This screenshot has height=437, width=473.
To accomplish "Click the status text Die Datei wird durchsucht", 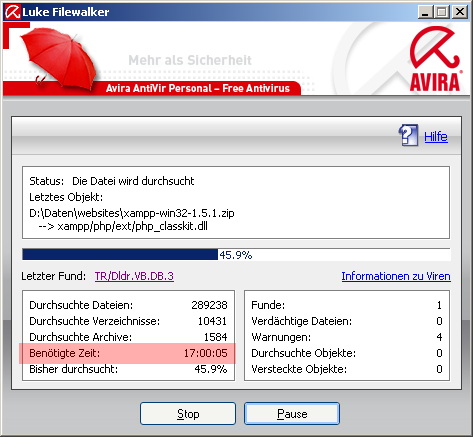I will tap(133, 181).
